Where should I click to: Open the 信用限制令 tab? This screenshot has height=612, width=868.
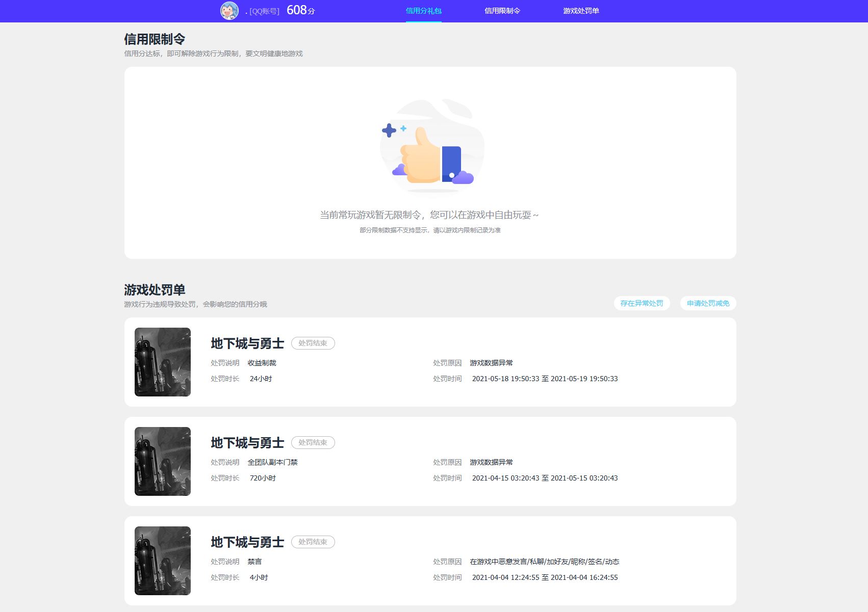[x=502, y=10]
